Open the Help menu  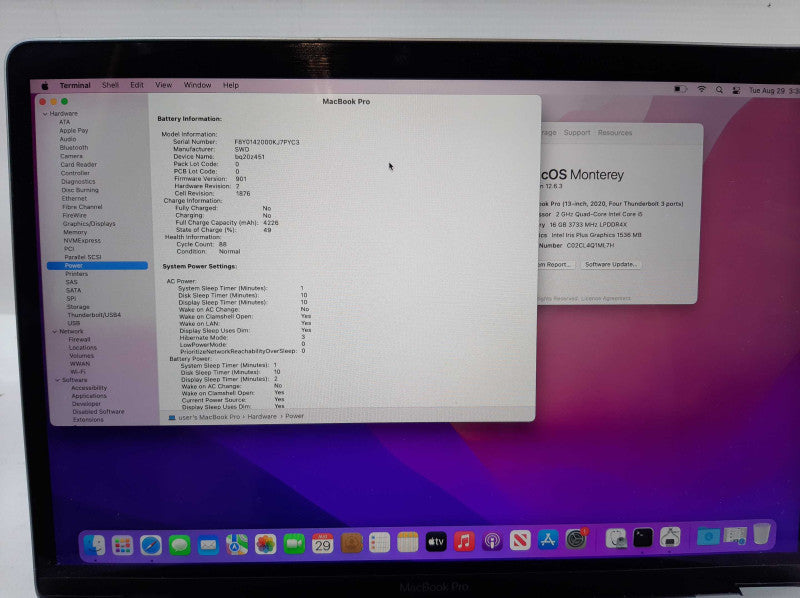tap(231, 85)
